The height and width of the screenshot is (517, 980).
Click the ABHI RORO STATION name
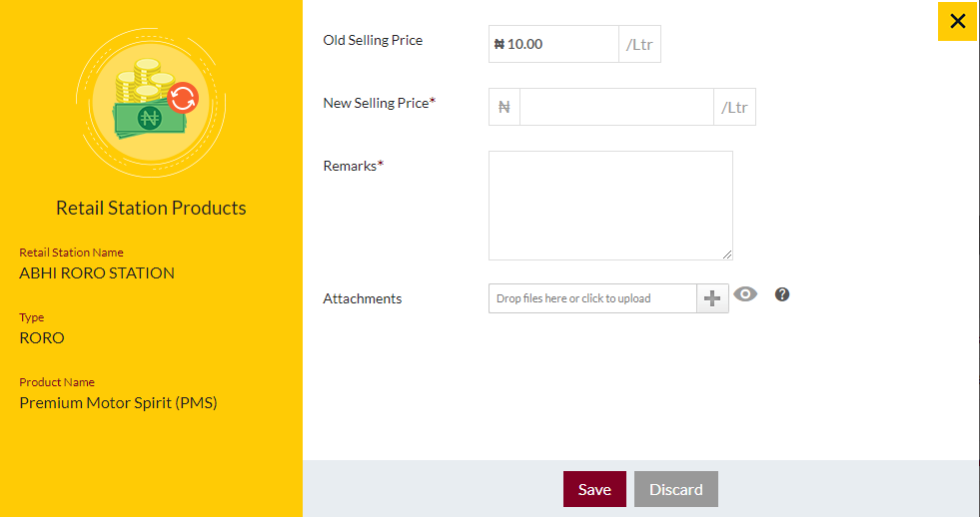point(97,272)
